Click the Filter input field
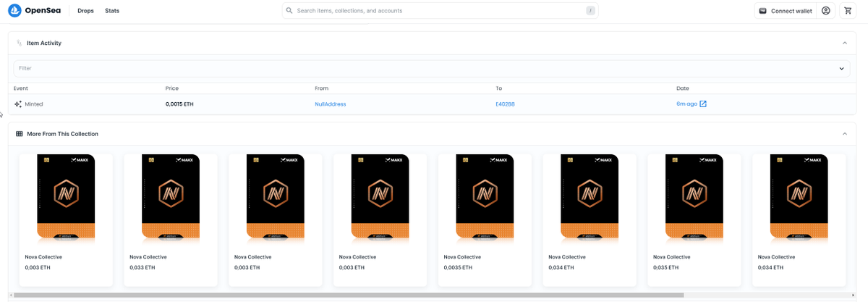This screenshot has width=868, height=302. (431, 69)
